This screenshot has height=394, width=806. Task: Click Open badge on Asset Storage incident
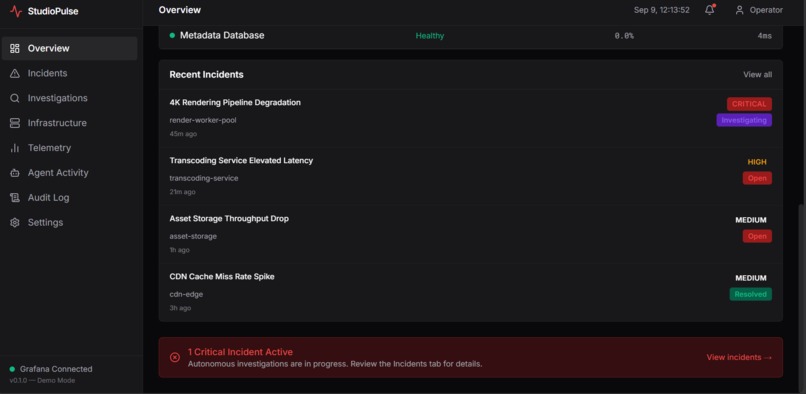tap(757, 236)
